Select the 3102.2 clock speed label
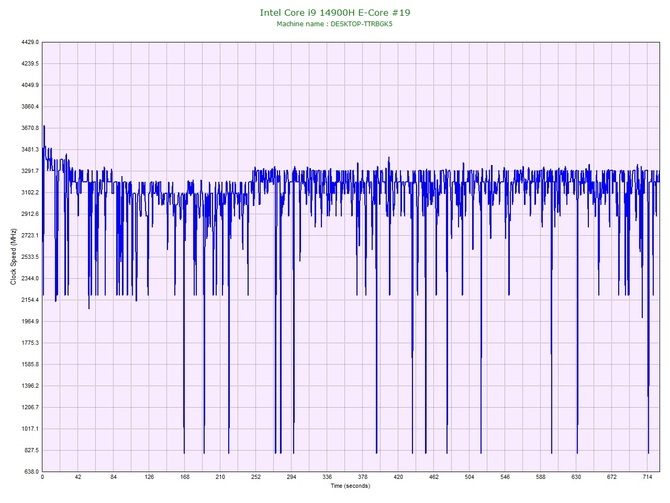 [x=30, y=192]
